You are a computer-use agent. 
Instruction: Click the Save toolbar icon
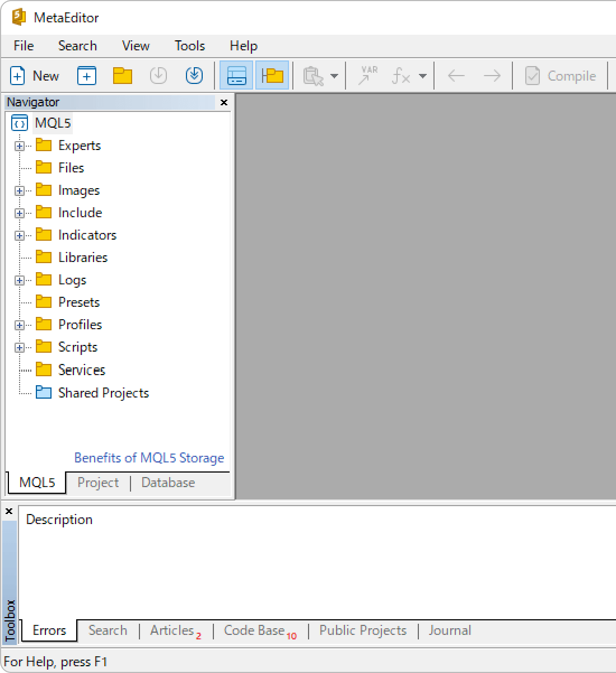click(x=158, y=76)
